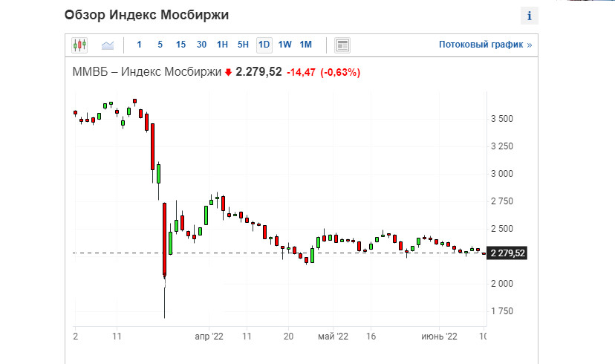Image resolution: width=615 pixels, height=364 pixels.
Task: Select the 15 minute interval
Action: [x=180, y=45]
